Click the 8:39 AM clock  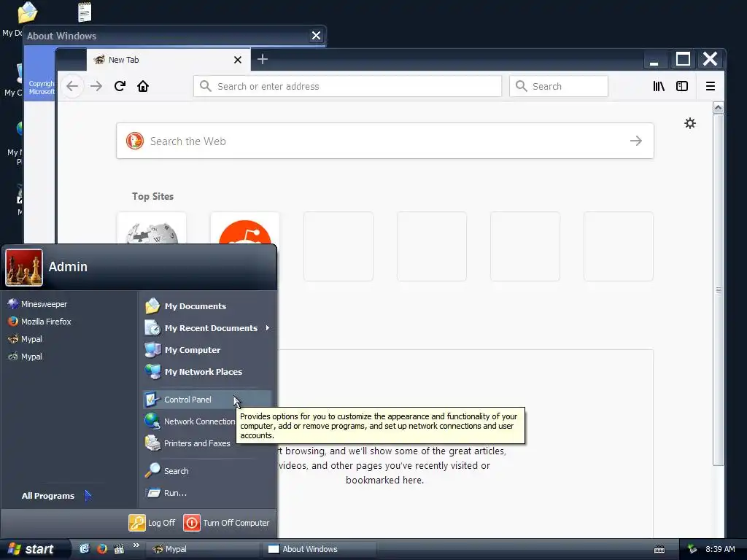(x=720, y=549)
